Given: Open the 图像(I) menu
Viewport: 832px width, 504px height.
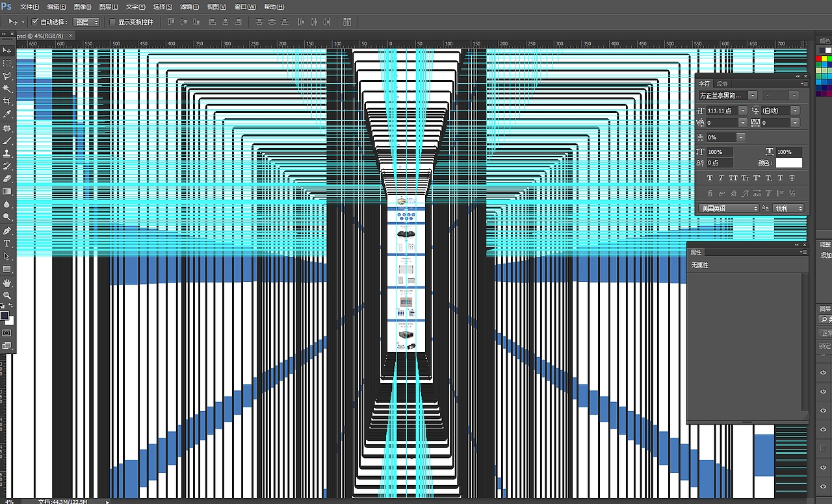Looking at the screenshot, I should pos(83,6).
